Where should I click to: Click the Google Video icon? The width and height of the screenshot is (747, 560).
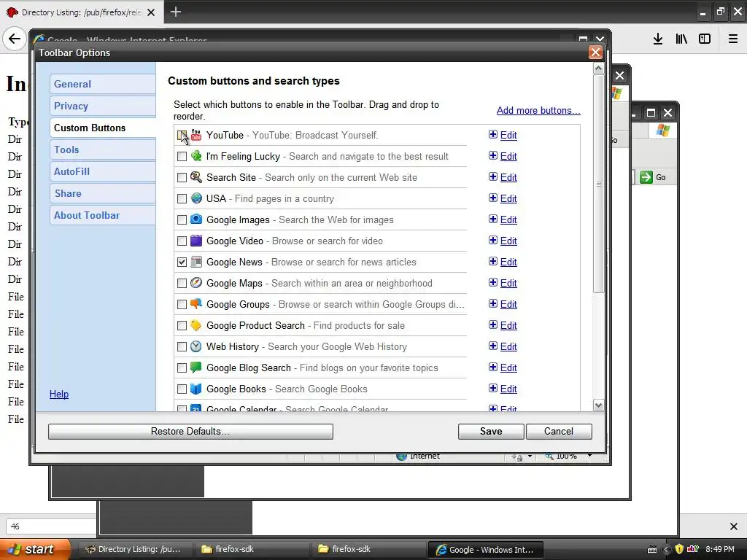(196, 241)
